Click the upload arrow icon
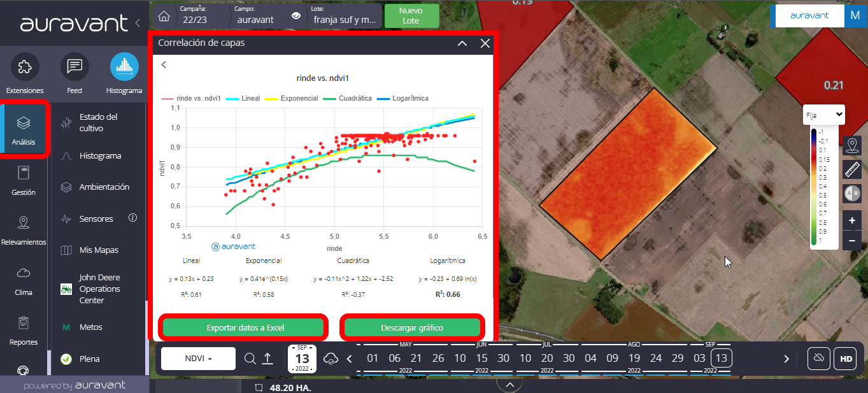The image size is (868, 393). pos(267,359)
